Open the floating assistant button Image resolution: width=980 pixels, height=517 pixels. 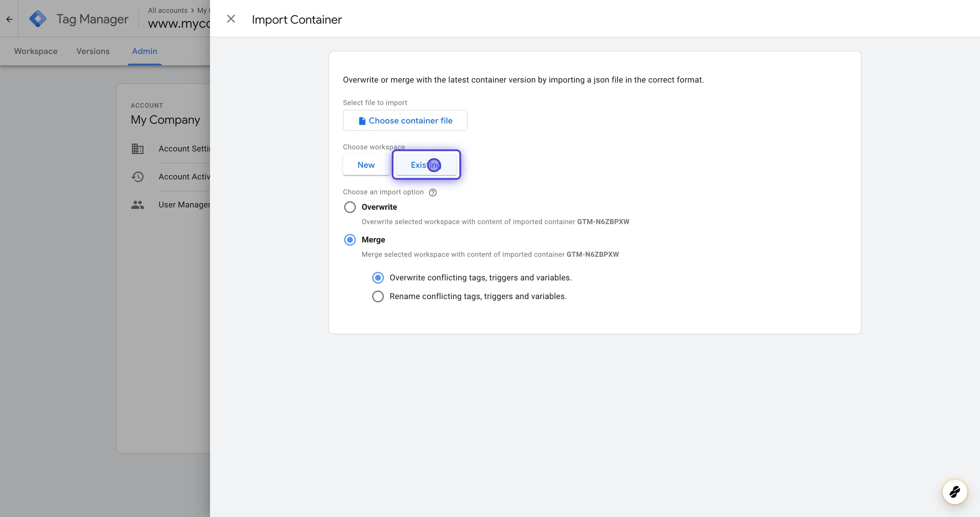coord(954,492)
